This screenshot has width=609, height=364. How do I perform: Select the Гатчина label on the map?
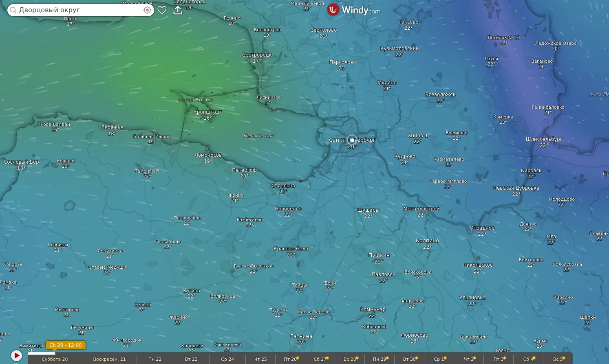pos(301,336)
